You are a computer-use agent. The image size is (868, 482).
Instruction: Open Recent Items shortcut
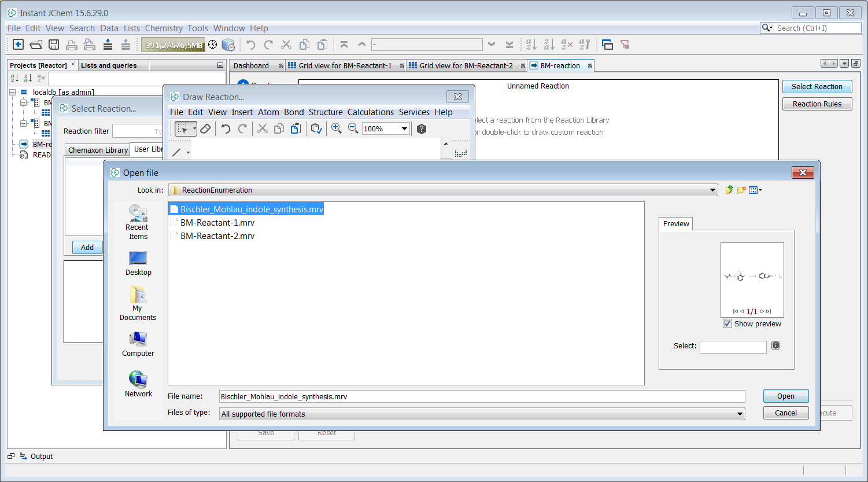click(138, 222)
